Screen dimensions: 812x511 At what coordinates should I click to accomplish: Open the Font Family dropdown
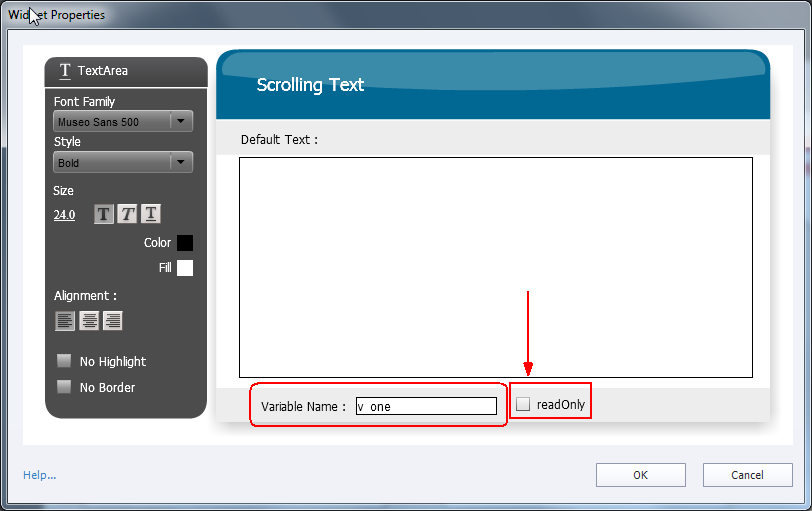(180, 122)
